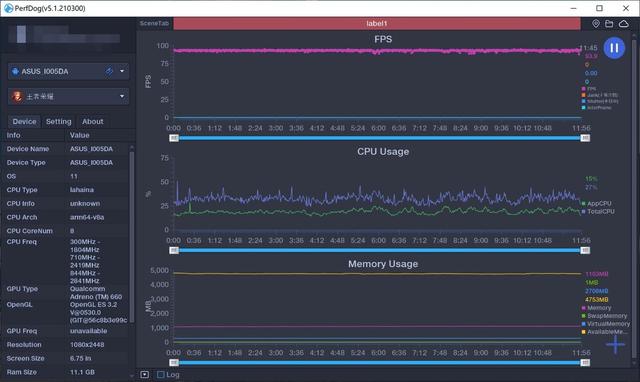Click the SceneTab label

point(154,24)
